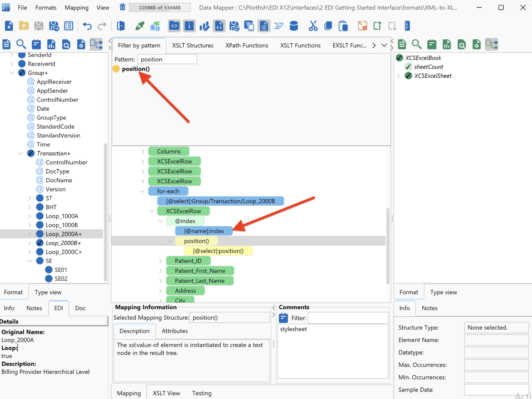
Task: Click the Pattern input field
Action: [167, 59]
